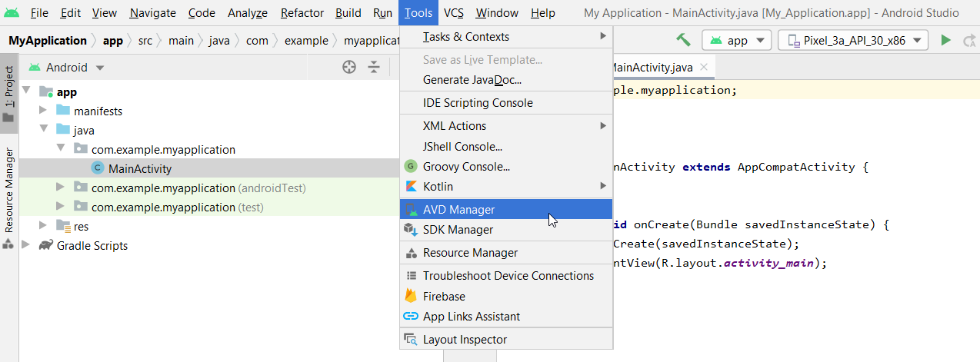980x362 pixels.
Task: Click the App Links Assistant link icon
Action: pos(410,317)
